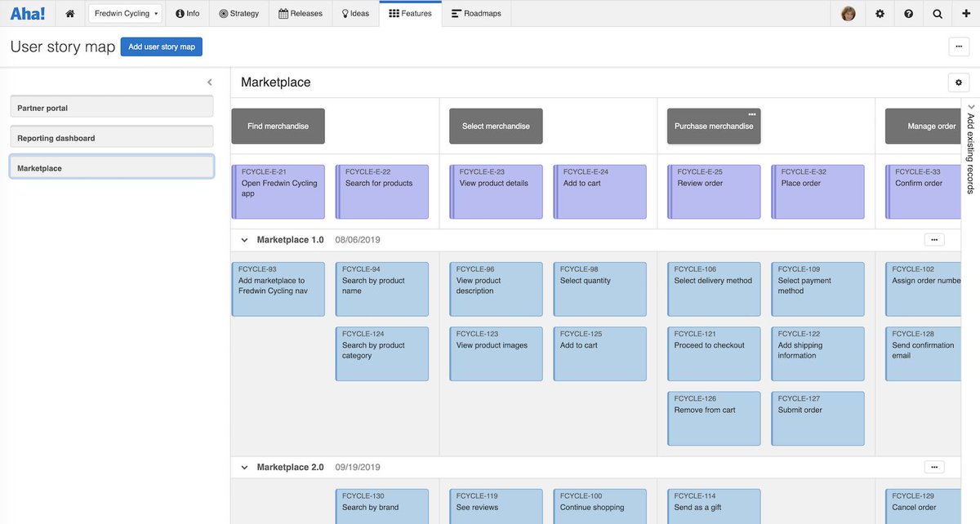The image size is (980, 524).
Task: Open feature FCYCLE-130 Search by brand
Action: 382,506
